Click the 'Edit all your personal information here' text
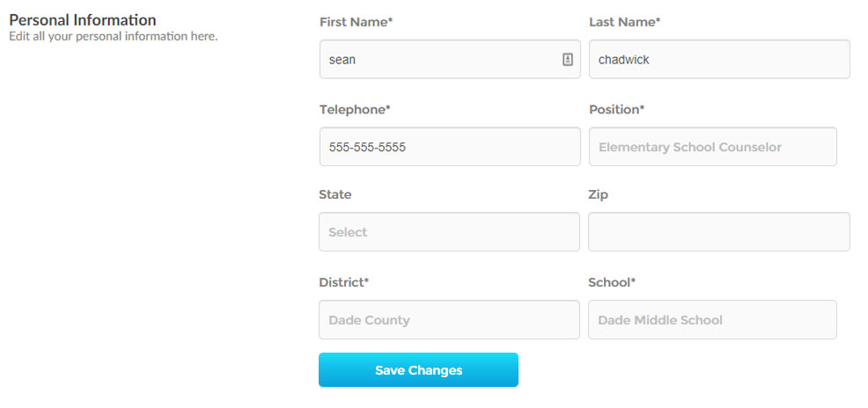 point(114,37)
